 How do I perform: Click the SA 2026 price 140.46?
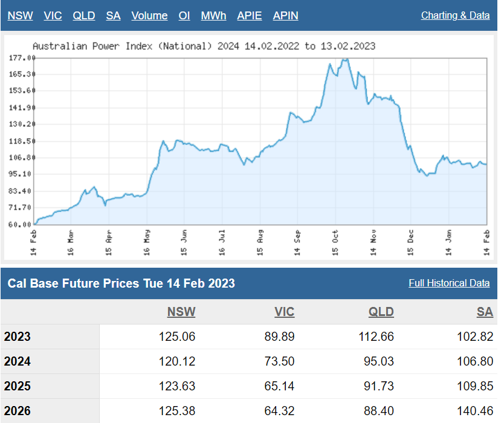(x=475, y=411)
